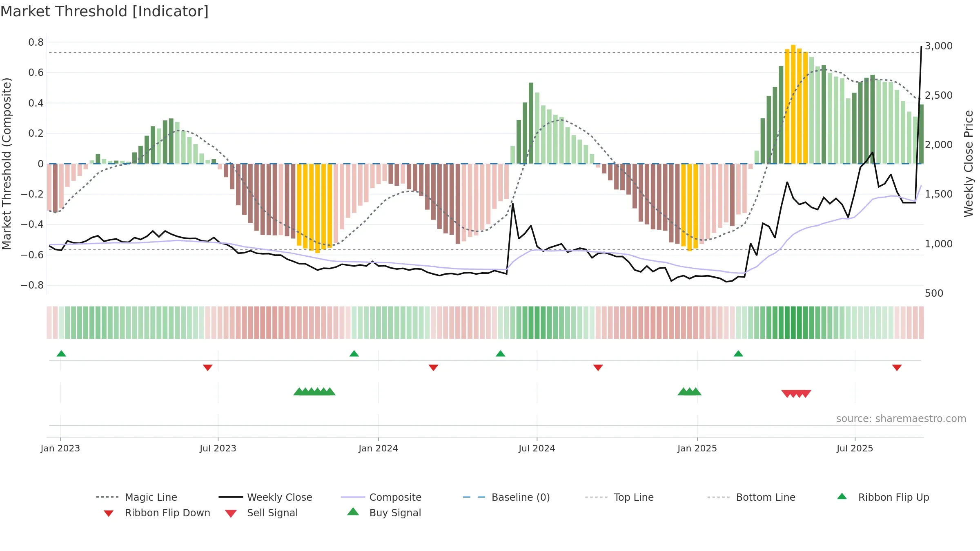Click the 'Jul 2023' x-axis label
This screenshot has height=551, width=980.
218,448
